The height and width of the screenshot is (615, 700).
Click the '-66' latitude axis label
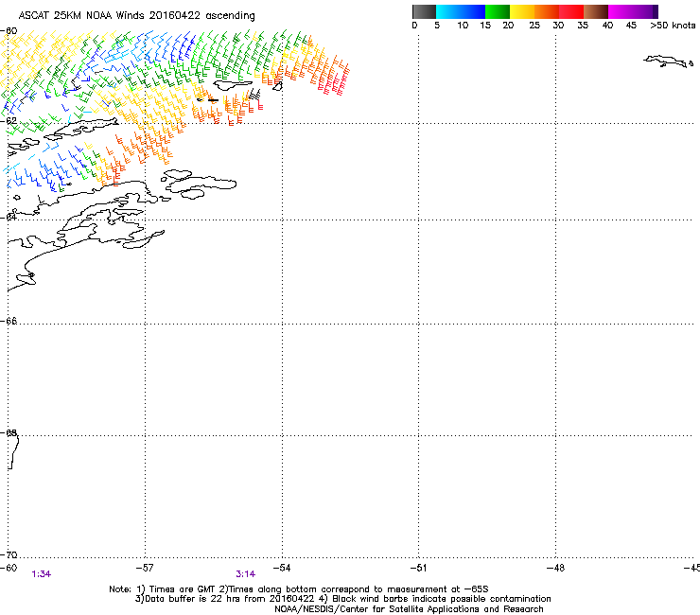pos(9,321)
